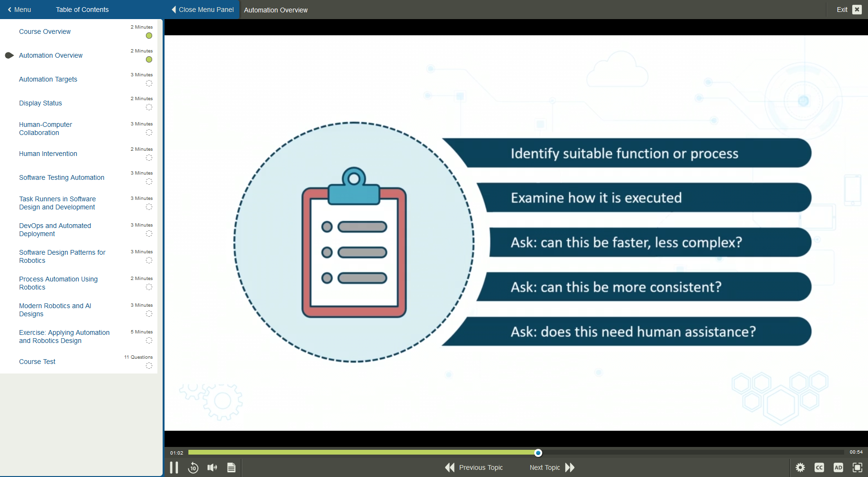The image size is (868, 477).
Task: Rewind video by 10 seconds
Action: [x=193, y=467]
